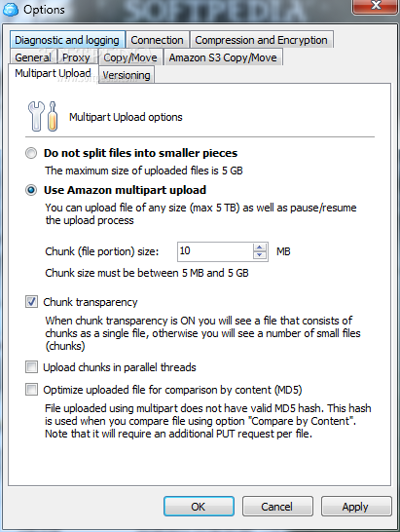
Task: Decrease chunk size with down arrow
Action: (260, 255)
